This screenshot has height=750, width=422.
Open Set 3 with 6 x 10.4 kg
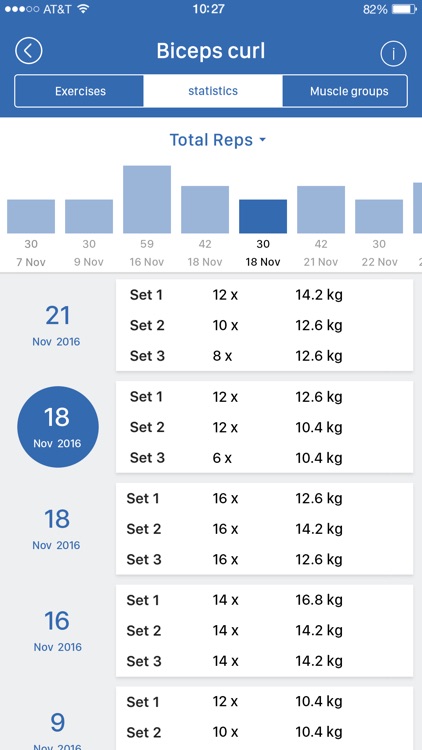point(264,458)
